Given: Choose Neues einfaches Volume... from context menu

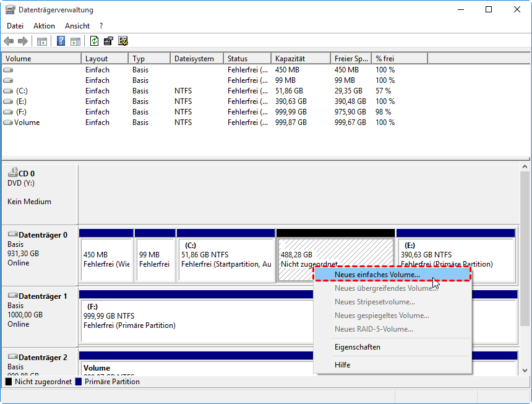Looking at the screenshot, I should [x=392, y=275].
